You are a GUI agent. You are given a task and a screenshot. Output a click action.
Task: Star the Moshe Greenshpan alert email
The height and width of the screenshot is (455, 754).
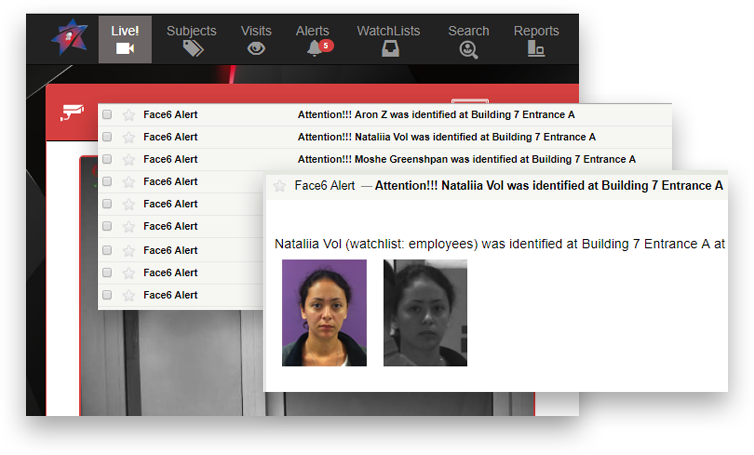[x=128, y=160]
